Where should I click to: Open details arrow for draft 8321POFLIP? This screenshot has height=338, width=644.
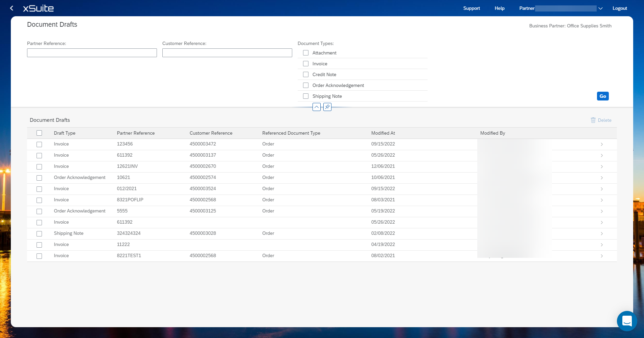tap(601, 200)
